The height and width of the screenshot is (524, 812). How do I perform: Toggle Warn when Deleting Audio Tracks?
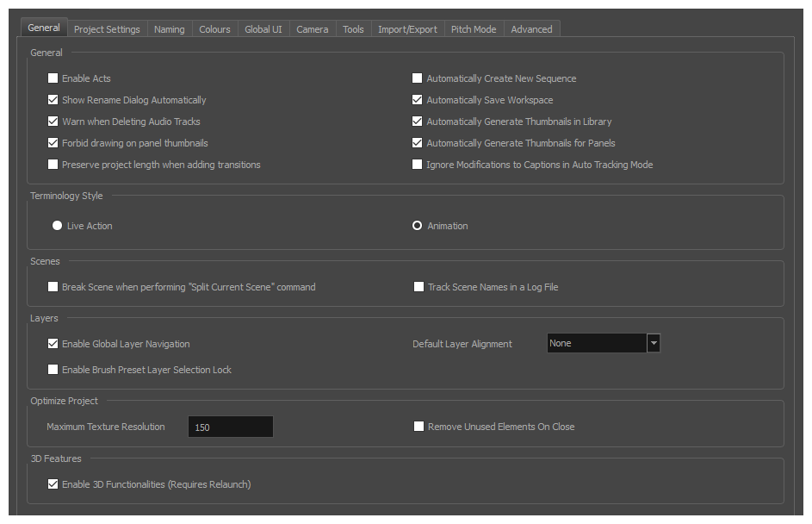(53, 122)
